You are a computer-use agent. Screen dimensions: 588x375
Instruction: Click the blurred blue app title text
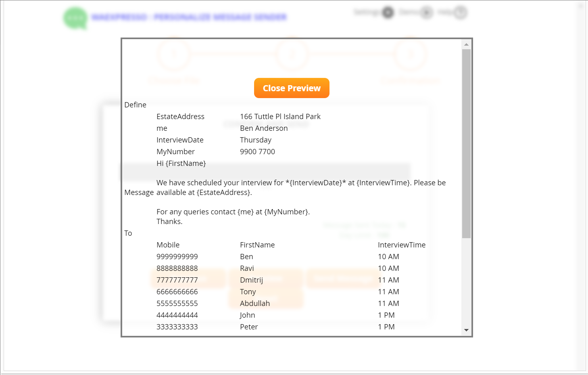coord(189,17)
